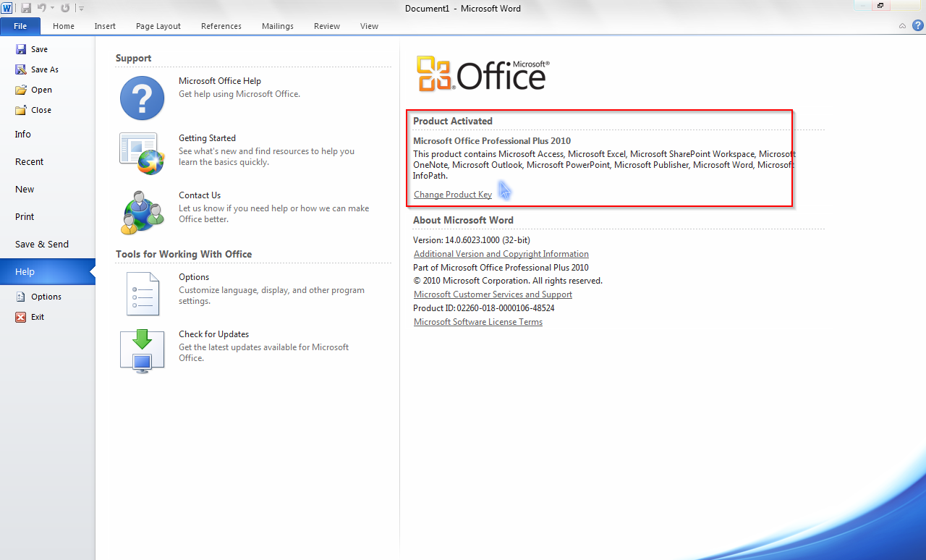Switch to the Review tab
Viewport: 926px width, 560px height.
(x=327, y=26)
